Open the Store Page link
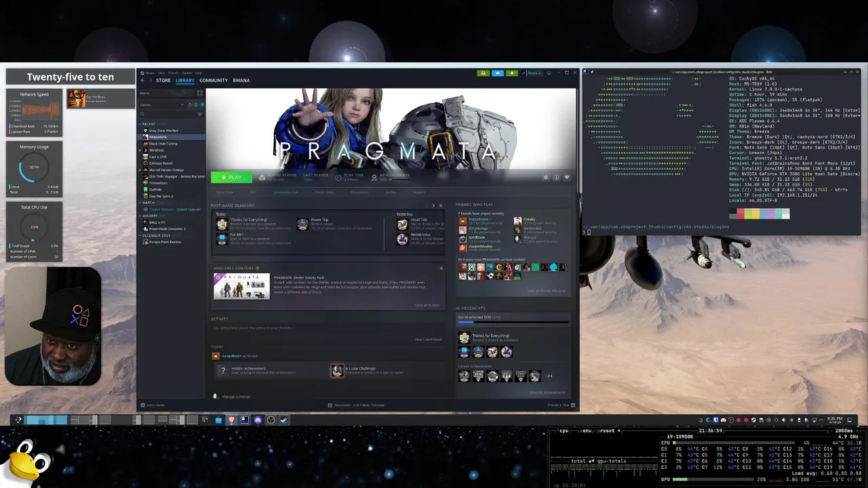Viewport: 868px width, 488px height. 225,192
